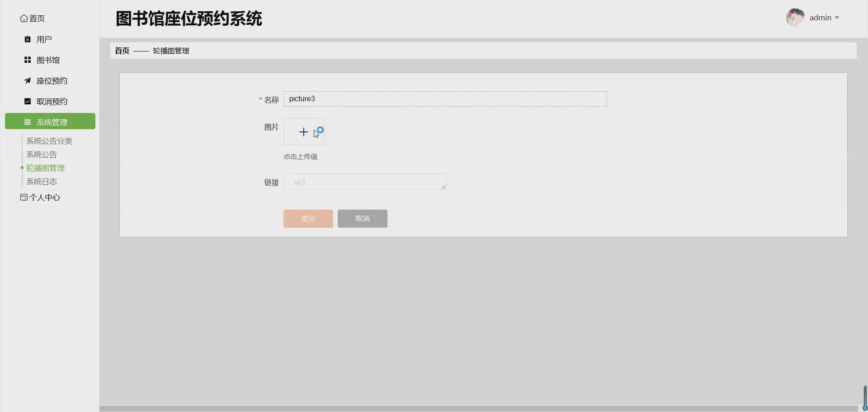
Task: Open the 个人中心 personal center icon
Action: 24,197
